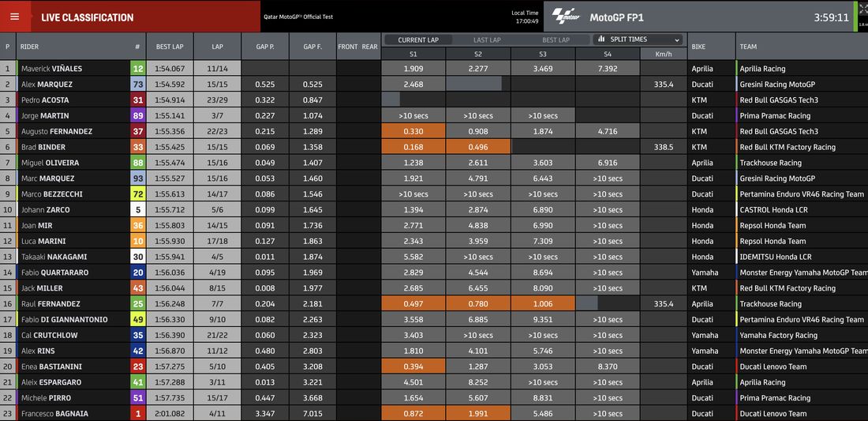Click the S1 sector header
Viewport: 868px width, 421px height.
pos(413,54)
